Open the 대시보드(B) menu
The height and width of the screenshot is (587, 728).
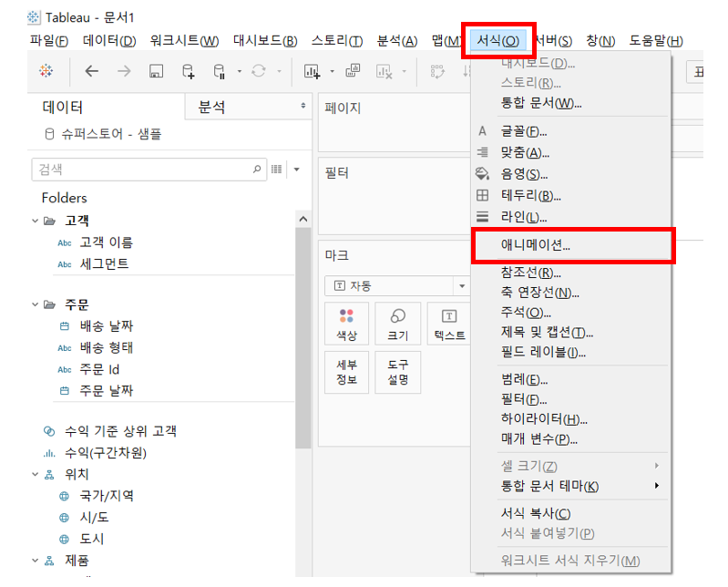point(265,41)
